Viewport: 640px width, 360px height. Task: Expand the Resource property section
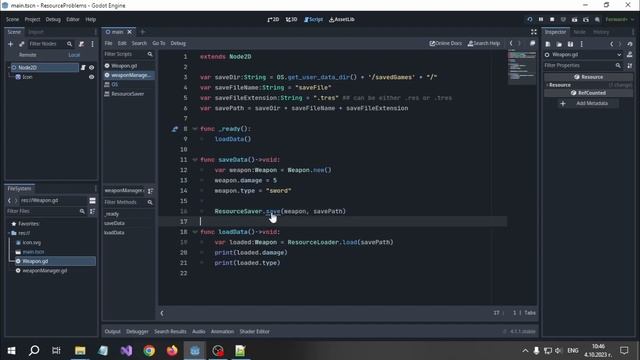point(560,85)
